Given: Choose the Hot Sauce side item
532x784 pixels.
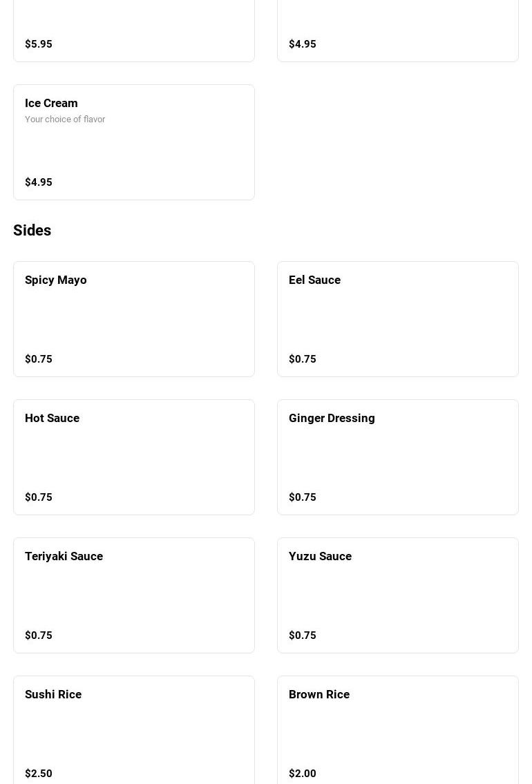Looking at the screenshot, I should (x=133, y=457).
